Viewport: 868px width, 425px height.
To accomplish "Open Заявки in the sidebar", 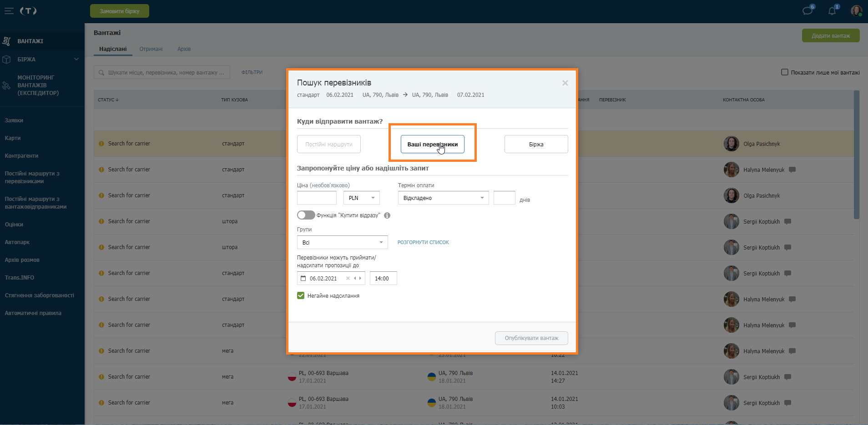I will point(14,120).
